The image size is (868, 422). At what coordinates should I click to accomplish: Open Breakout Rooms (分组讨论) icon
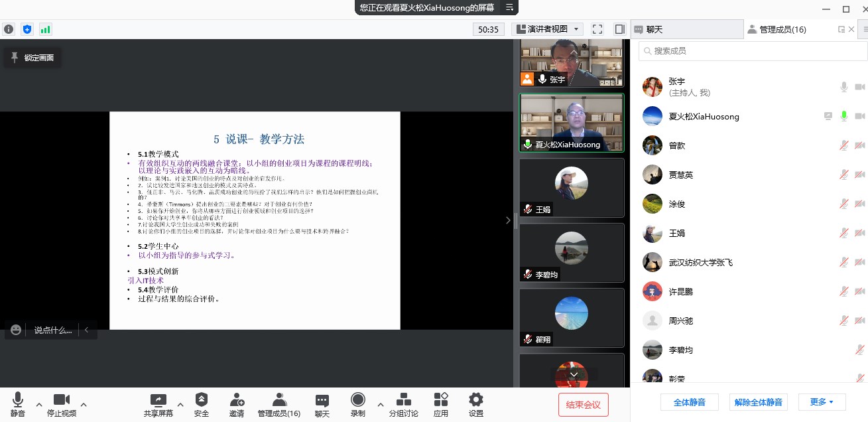click(x=403, y=400)
